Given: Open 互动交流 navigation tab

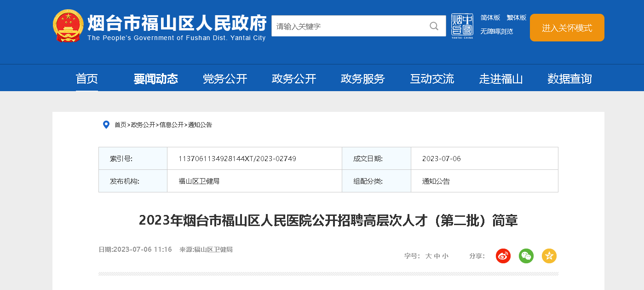Looking at the screenshot, I should click(432, 79).
